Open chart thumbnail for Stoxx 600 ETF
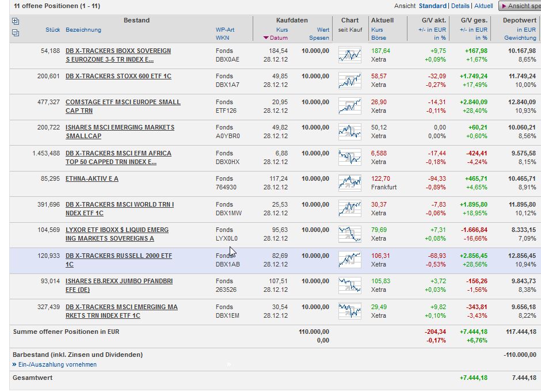This screenshot has height=392, width=541. click(349, 81)
